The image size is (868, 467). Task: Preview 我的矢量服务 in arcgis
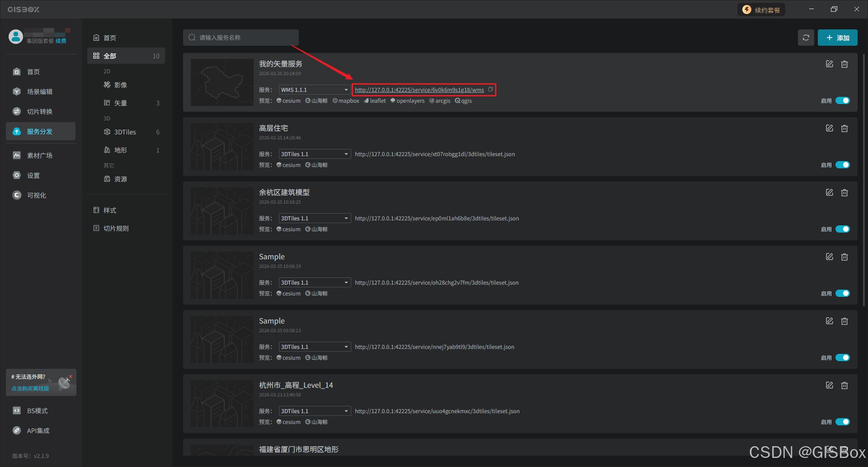point(439,100)
